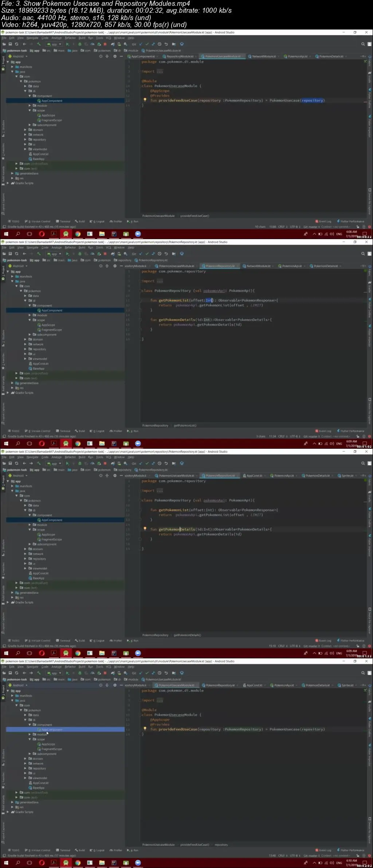Click taskbar clock showing 6:10 AM in fourth frame
Image resolution: width=373 pixels, height=868 pixels.
point(352,861)
